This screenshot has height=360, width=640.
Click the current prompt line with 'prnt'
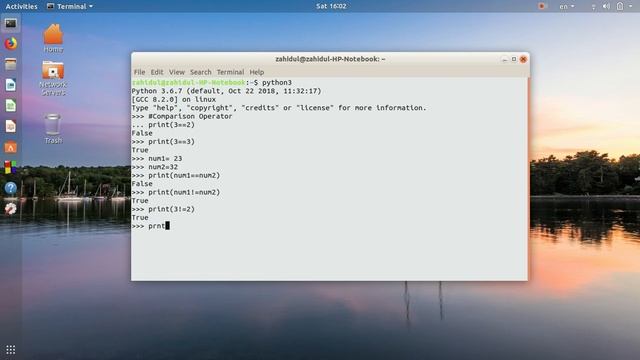151,226
